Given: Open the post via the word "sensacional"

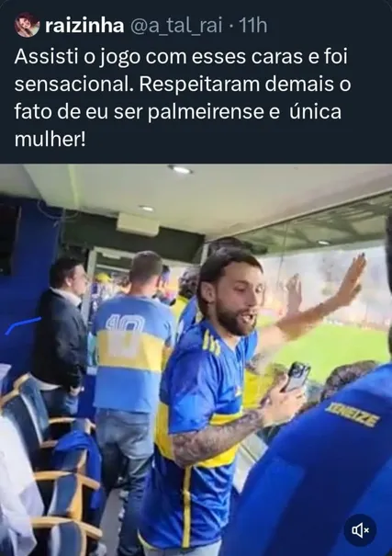Looking at the screenshot, I should [x=74, y=84].
